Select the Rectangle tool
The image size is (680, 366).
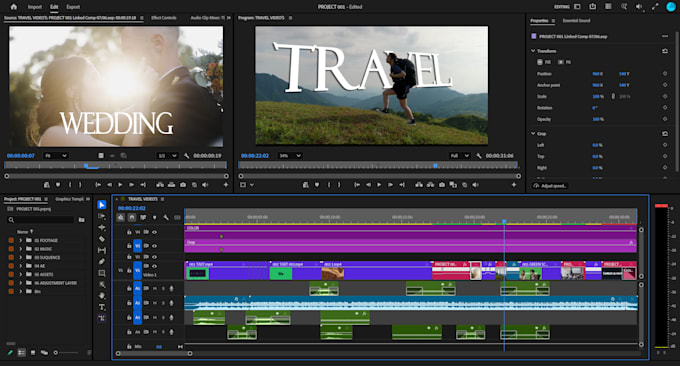point(102,273)
